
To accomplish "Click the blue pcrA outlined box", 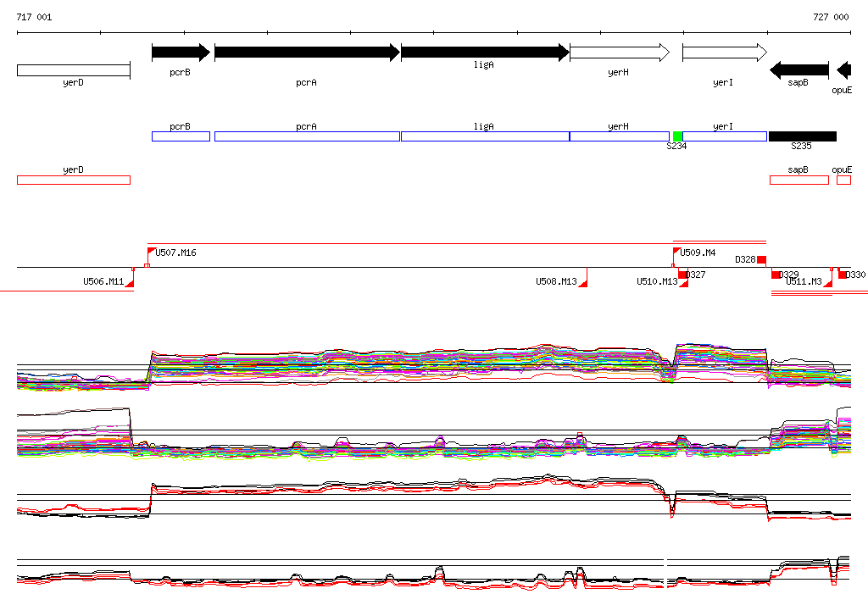I will 307,136.
